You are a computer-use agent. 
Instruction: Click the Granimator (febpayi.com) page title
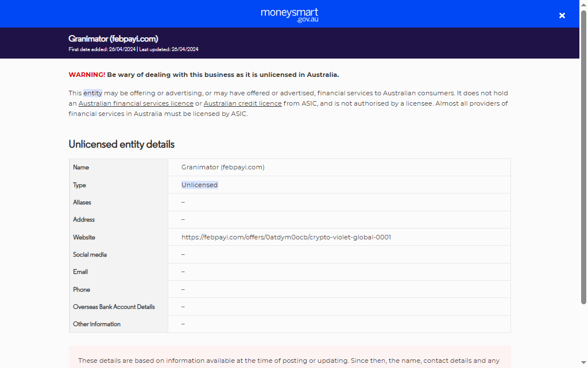coord(113,39)
